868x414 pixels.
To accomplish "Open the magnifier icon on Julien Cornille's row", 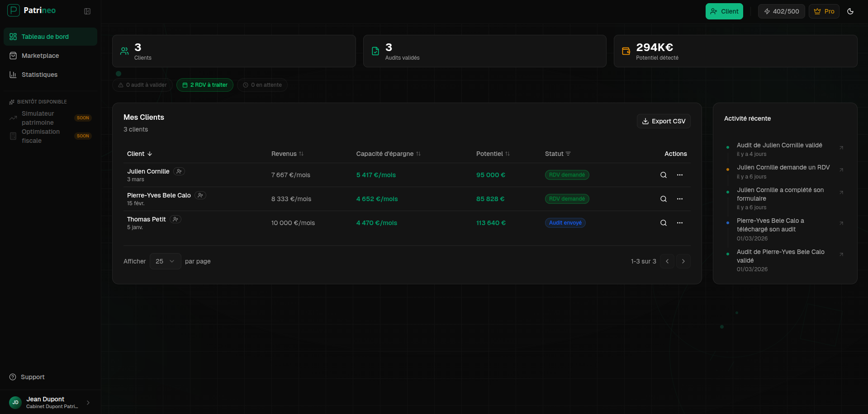I will click(663, 175).
